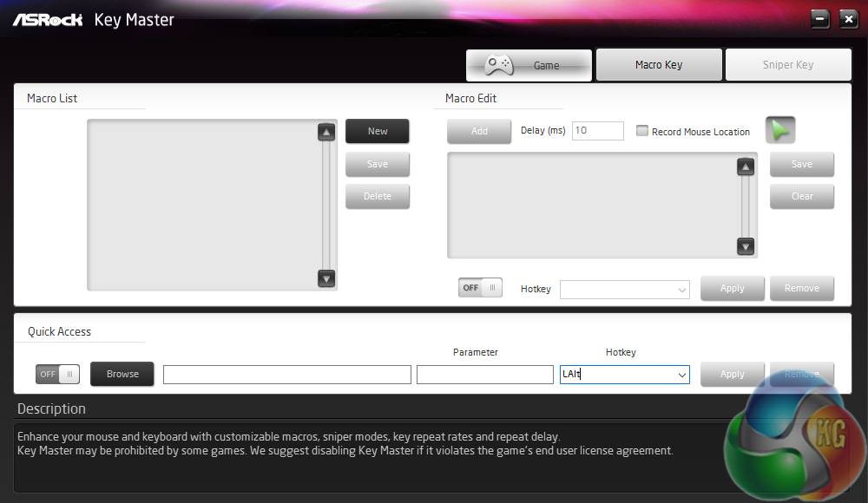Save the Macro Edit contents
Screen dimensions: 868x503
pos(801,165)
